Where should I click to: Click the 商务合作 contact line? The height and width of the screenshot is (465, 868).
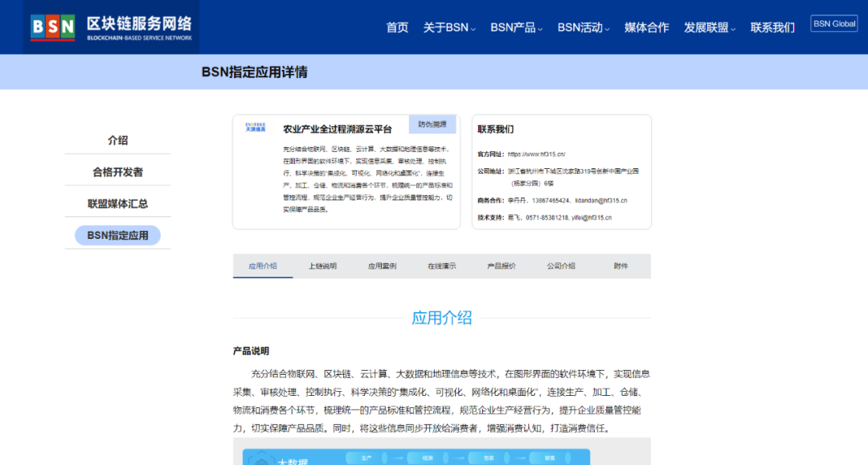(x=552, y=200)
